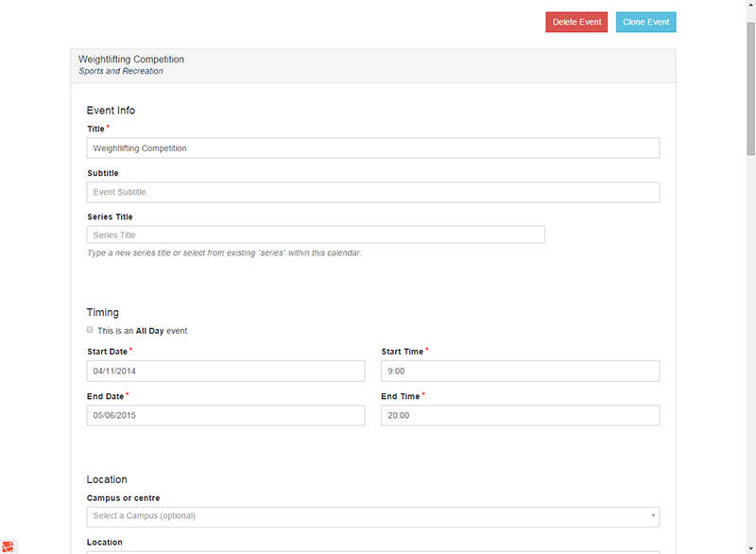756x554 pixels.
Task: Open the Select a Campus dropdown
Action: (372, 516)
